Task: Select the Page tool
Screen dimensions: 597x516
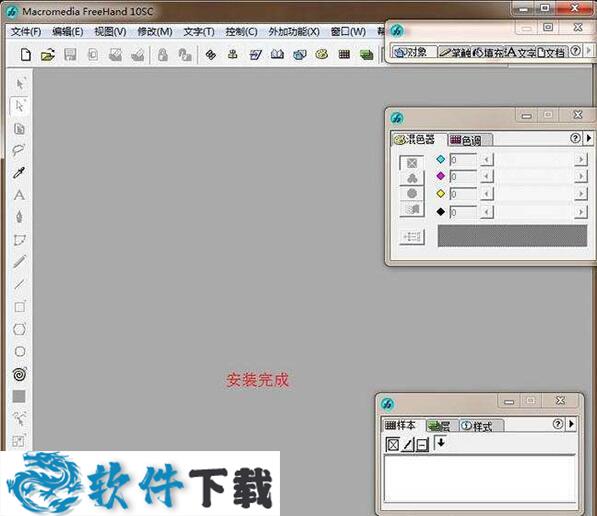Action: (19, 129)
